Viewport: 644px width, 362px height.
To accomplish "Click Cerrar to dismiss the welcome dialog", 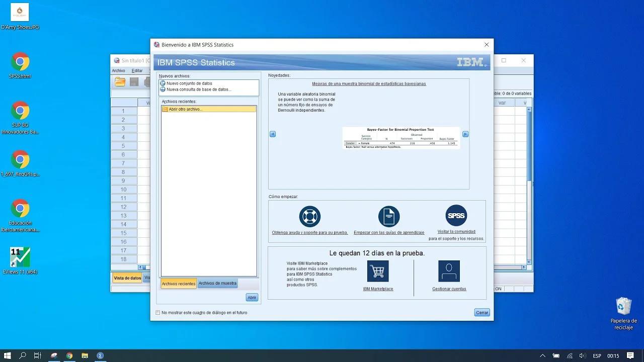I will click(x=481, y=312).
